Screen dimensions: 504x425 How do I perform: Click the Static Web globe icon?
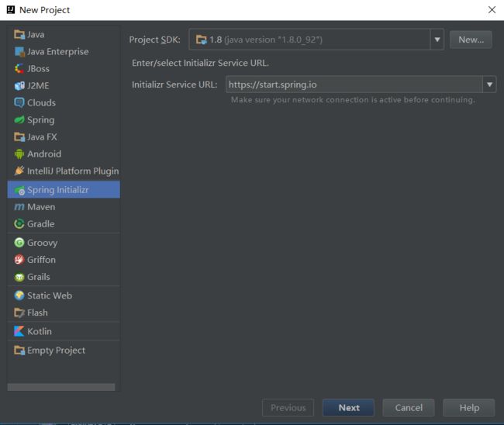point(19,295)
